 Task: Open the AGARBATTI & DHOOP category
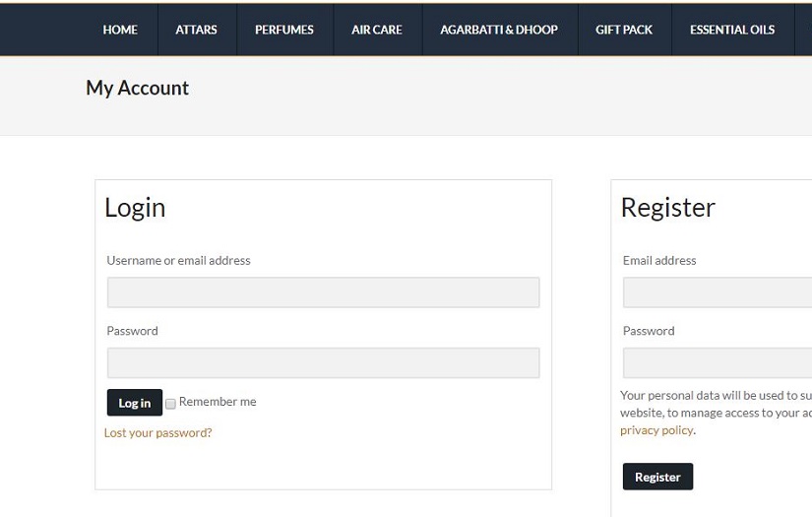(x=499, y=30)
